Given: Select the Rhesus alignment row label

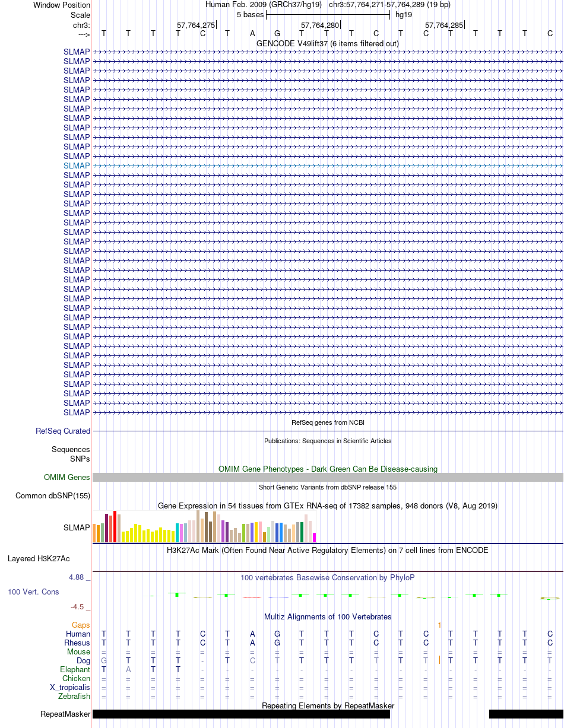Looking at the screenshot, I should (x=77, y=643).
